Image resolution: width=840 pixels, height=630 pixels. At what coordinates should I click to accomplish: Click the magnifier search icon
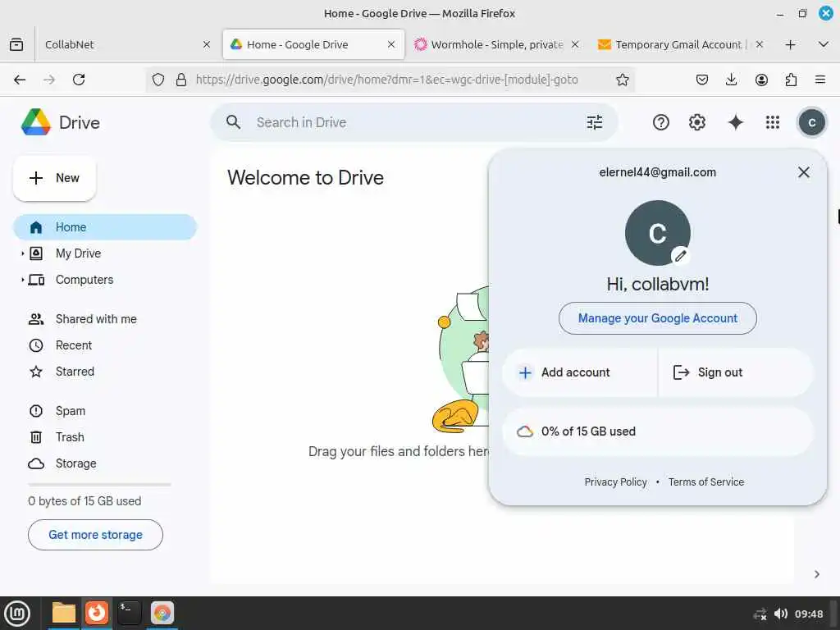pos(233,122)
